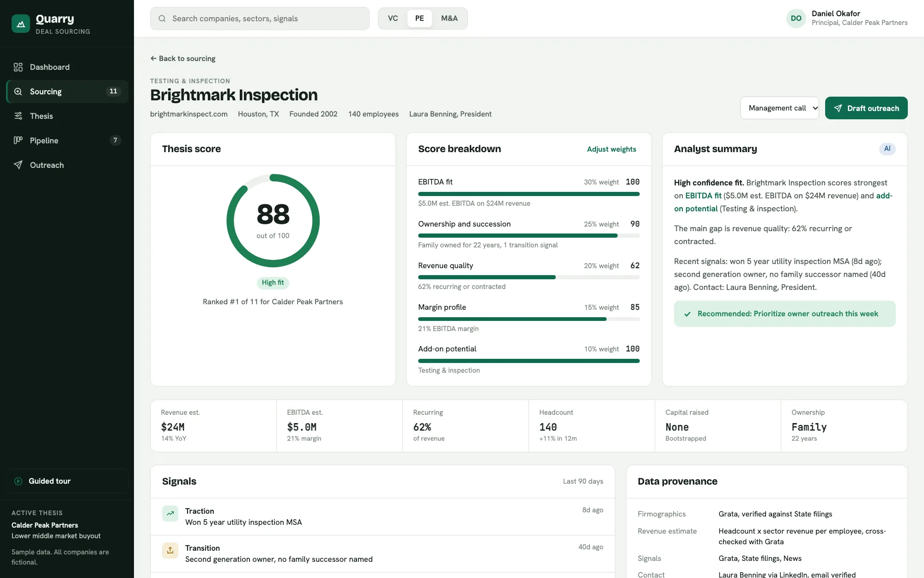924x578 pixels.
Task: Click the Revenue est. $24M tile
Action: (213, 426)
